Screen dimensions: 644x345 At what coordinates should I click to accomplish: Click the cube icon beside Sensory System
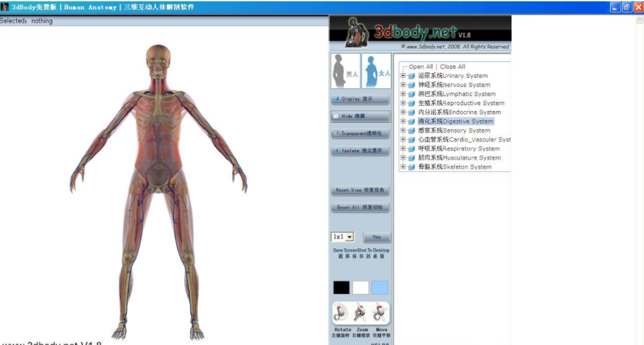click(x=412, y=131)
